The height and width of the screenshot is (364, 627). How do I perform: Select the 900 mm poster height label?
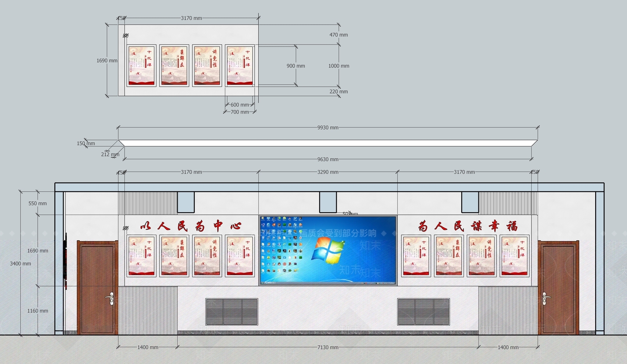pos(295,66)
